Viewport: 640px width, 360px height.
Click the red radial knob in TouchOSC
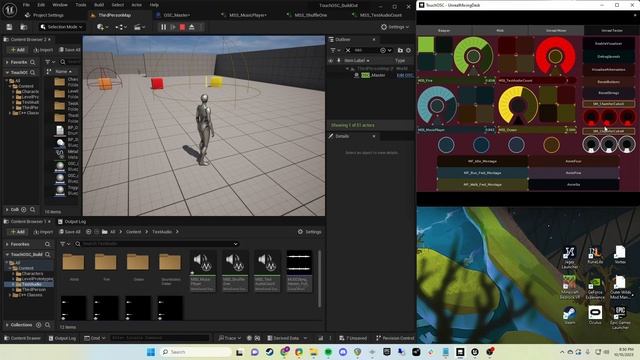coord(556,56)
